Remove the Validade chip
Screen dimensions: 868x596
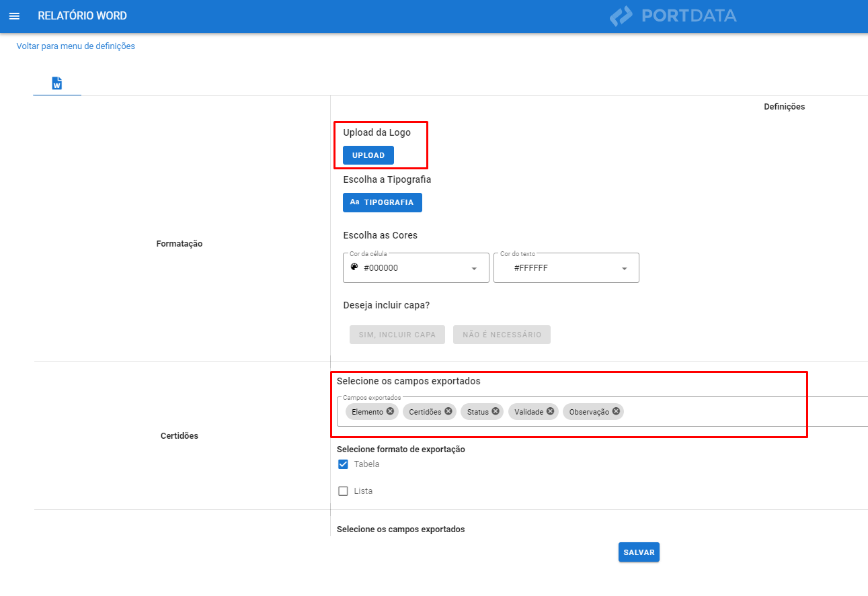[x=550, y=411]
